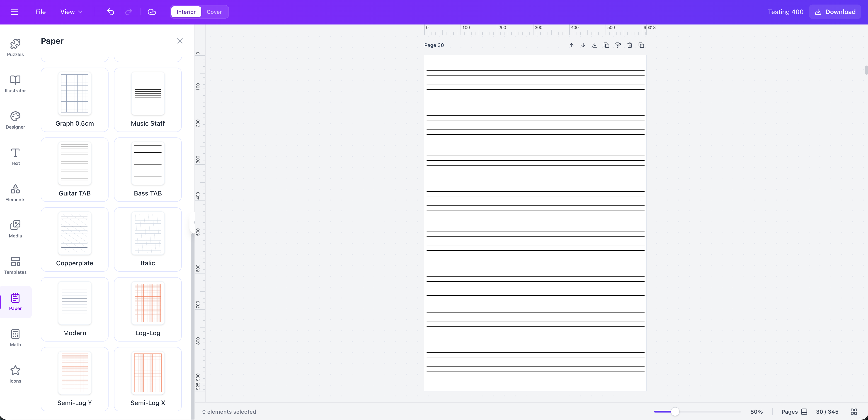This screenshot has height=420, width=868.
Task: Collapse the Paper panel with the side chevron
Action: coord(194,222)
